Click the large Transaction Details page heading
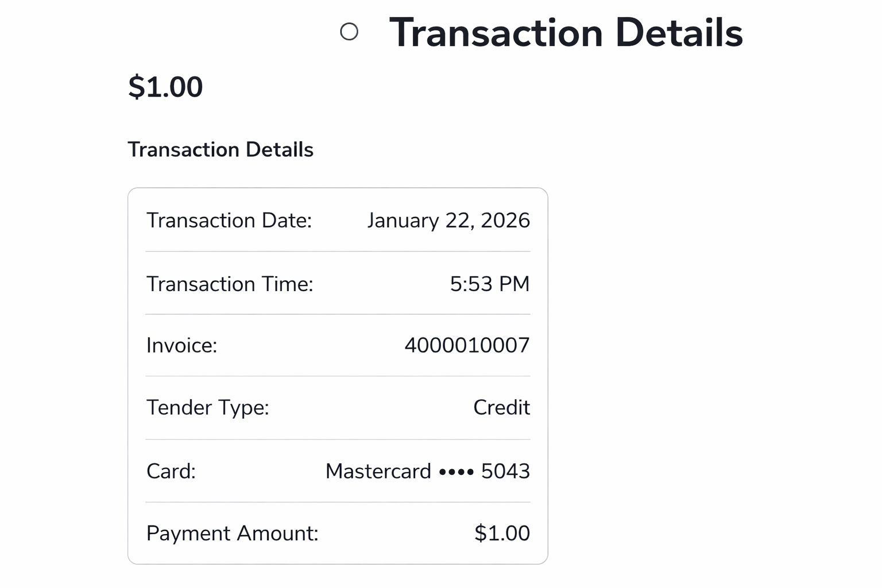Viewport: 882px width, 588px height. click(x=566, y=33)
